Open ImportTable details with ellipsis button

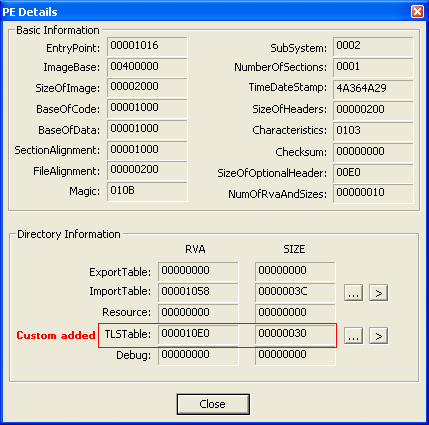coord(353,293)
